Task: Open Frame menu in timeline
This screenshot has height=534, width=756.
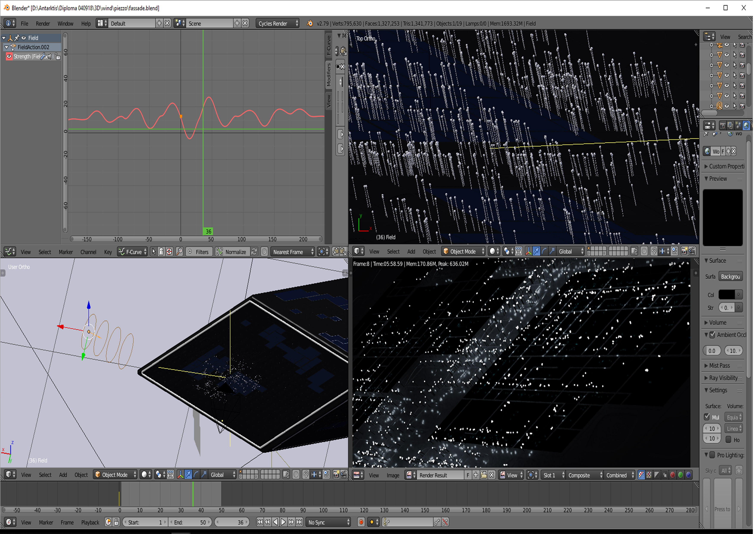Action: point(67,523)
